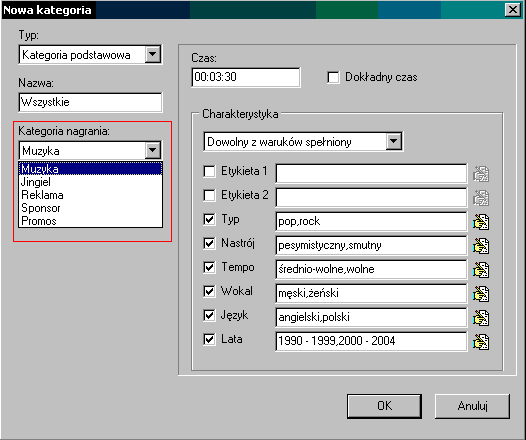
Task: Click the edit icon beside Etykieta 1 field
Action: pos(481,174)
